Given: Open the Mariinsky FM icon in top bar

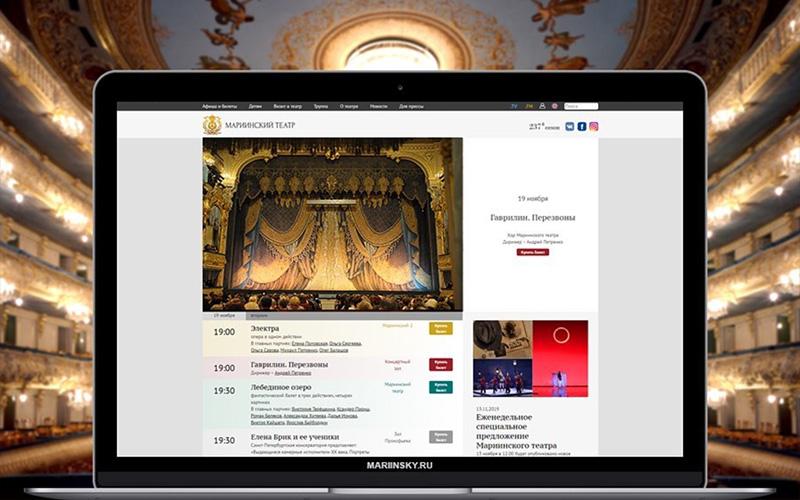Looking at the screenshot, I should pos(529,106).
